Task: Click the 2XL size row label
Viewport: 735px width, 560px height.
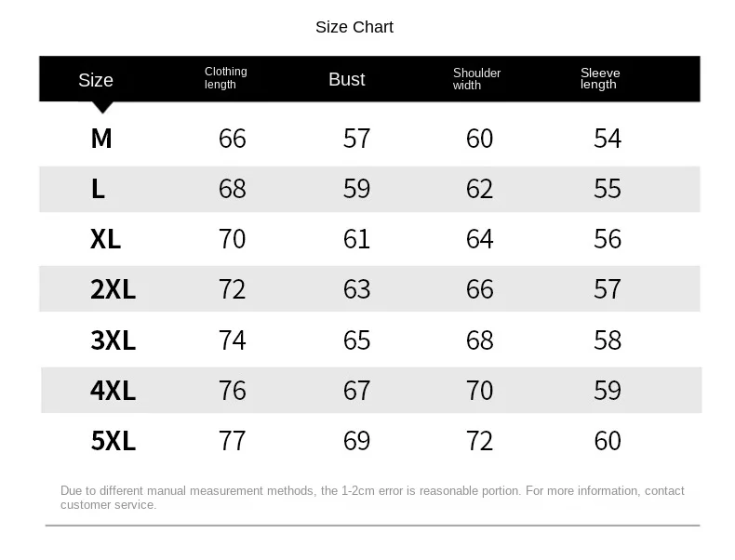Action: click(114, 289)
